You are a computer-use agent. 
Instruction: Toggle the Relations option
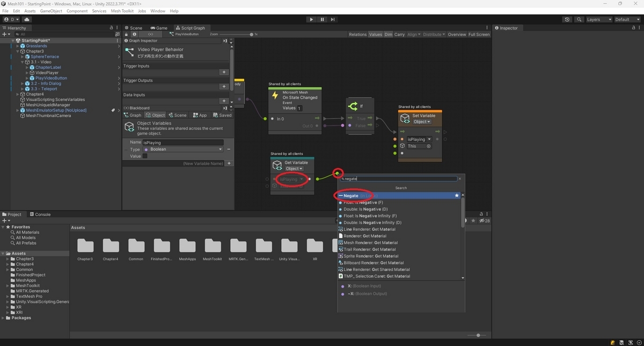(x=357, y=34)
